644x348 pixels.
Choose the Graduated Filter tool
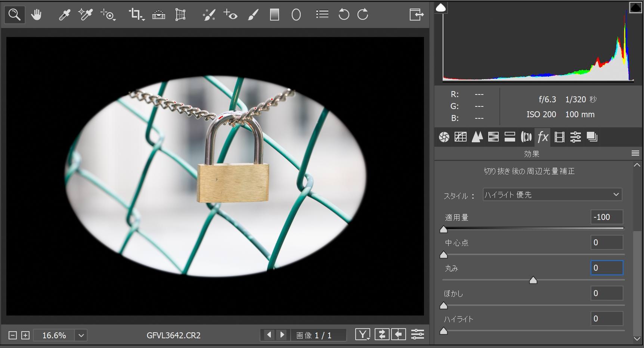click(275, 15)
